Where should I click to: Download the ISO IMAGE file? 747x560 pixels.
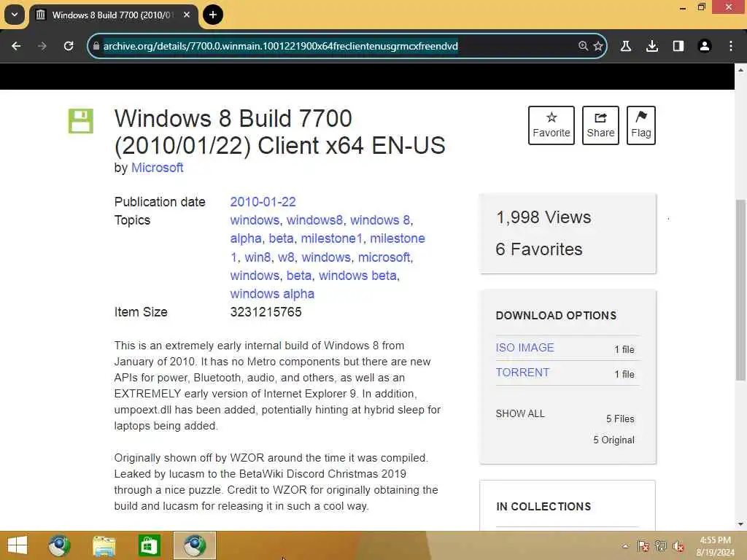[x=525, y=348]
